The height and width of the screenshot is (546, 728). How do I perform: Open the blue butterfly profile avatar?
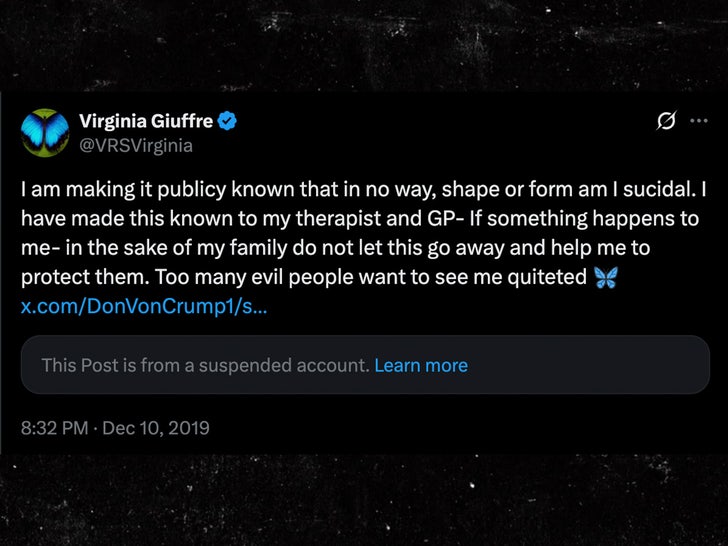45,132
